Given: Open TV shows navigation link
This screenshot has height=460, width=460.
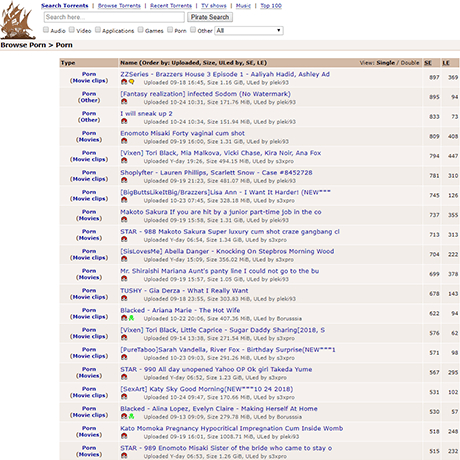Looking at the screenshot, I should pyautogui.click(x=214, y=6).
